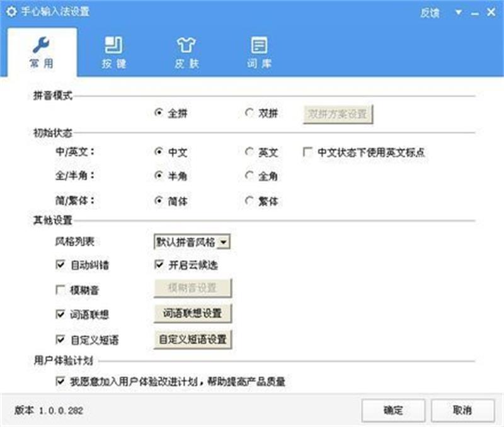Select the 双拼 radio button
The height and width of the screenshot is (427, 504).
(x=249, y=113)
